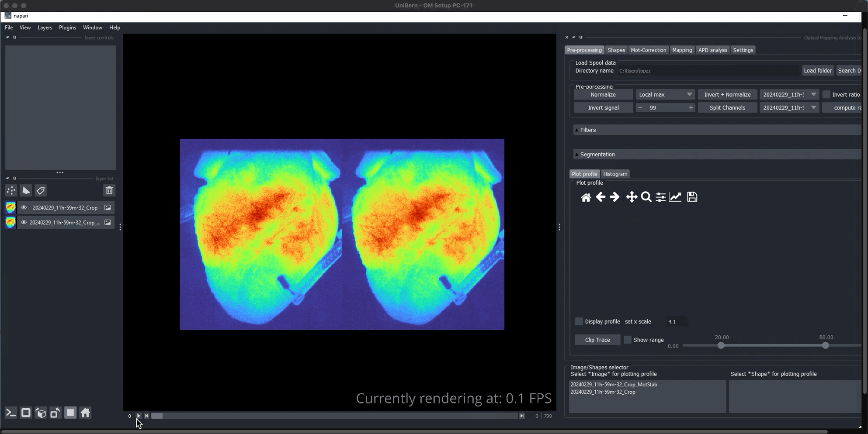
Task: Hide the second 20240229_11h-59m-32_Crop_... layer
Action: click(24, 223)
